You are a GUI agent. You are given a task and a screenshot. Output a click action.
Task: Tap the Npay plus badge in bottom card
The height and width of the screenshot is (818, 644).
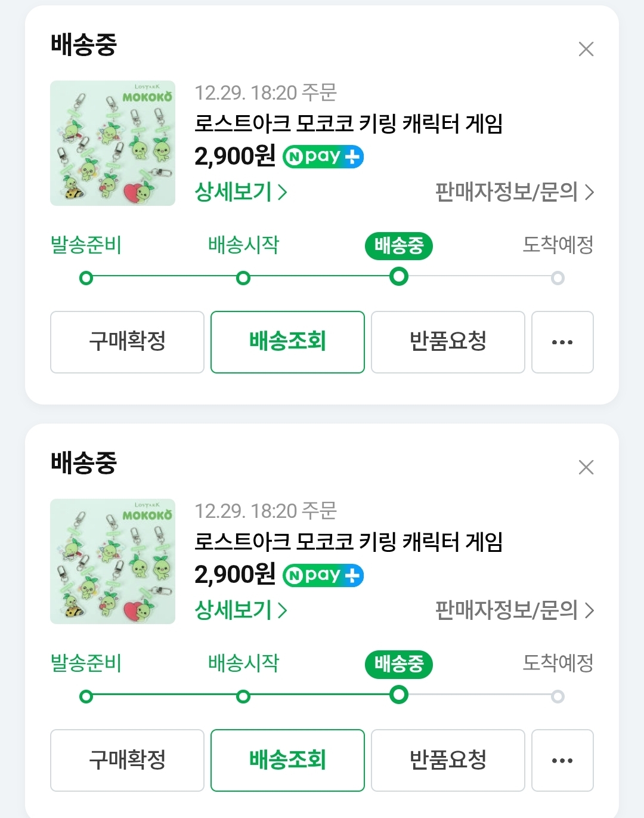pos(323,575)
